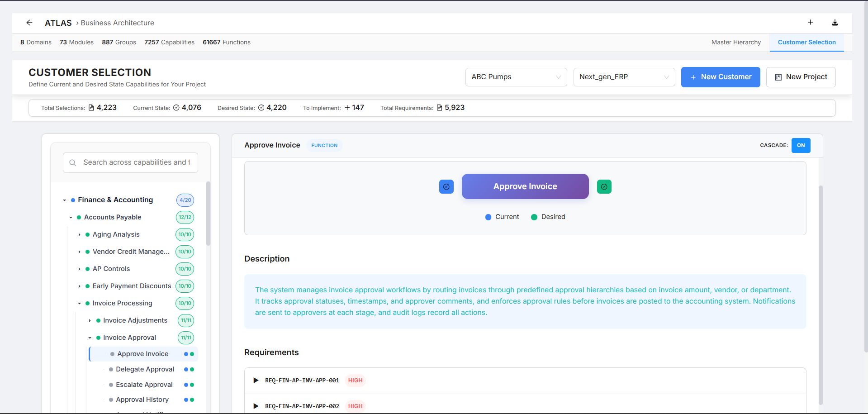
Task: Toggle state dots for Escalate Approval
Action: [189, 385]
